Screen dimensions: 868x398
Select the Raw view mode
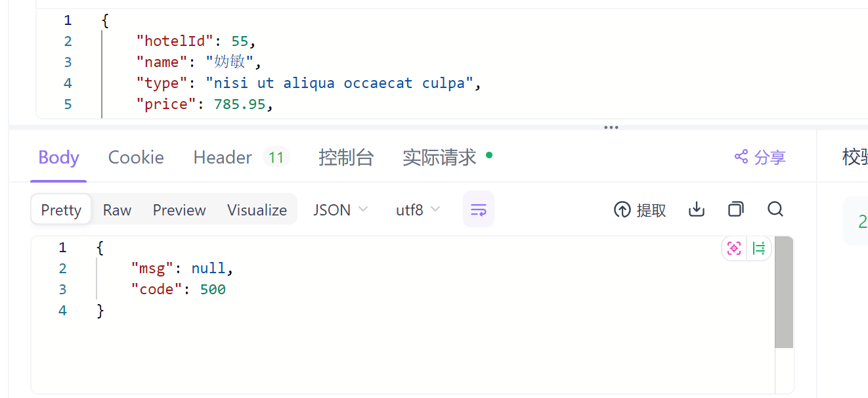pyautogui.click(x=117, y=210)
